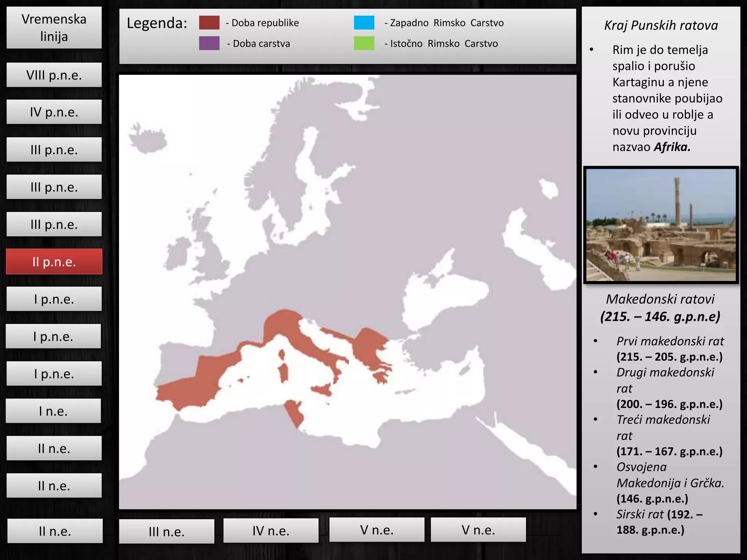
Task: Click the Istočno Rimsko Carstvo green swatch
Action: click(x=364, y=43)
